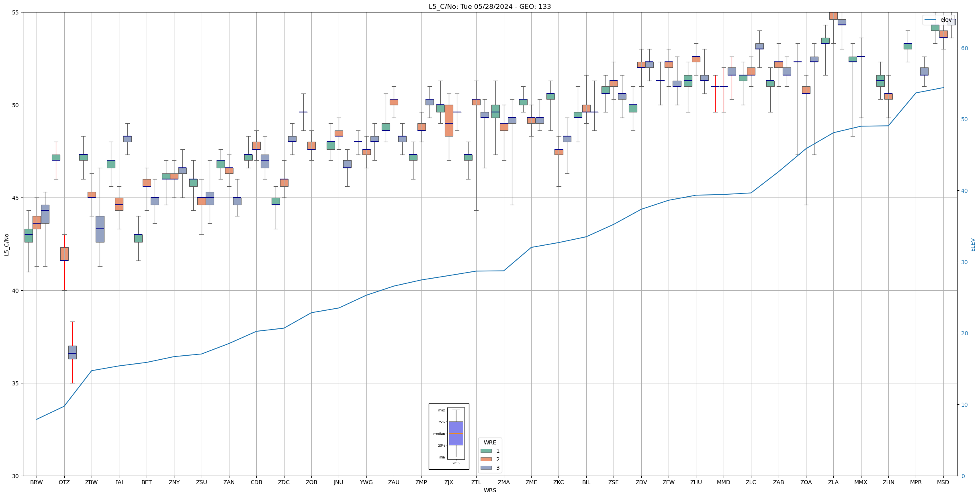Click the ZLA station tick label
Screen dimensions: 980x497
tap(833, 482)
